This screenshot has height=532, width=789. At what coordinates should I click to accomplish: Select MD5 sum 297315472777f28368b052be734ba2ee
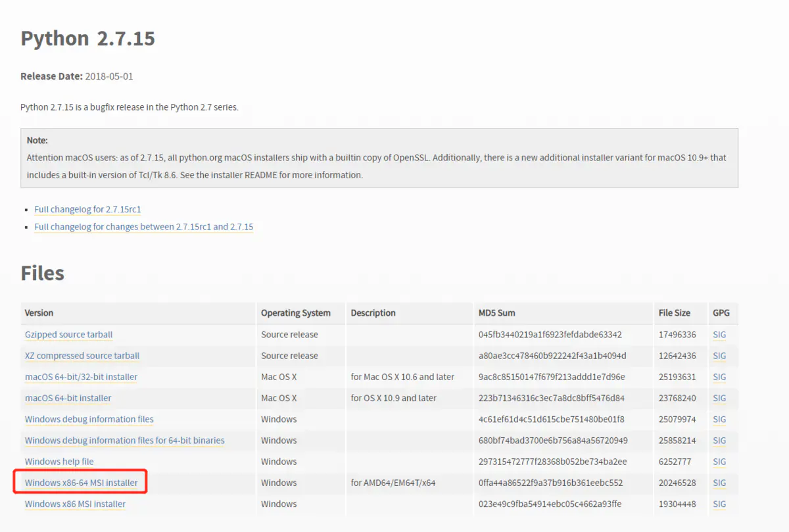[553, 462]
